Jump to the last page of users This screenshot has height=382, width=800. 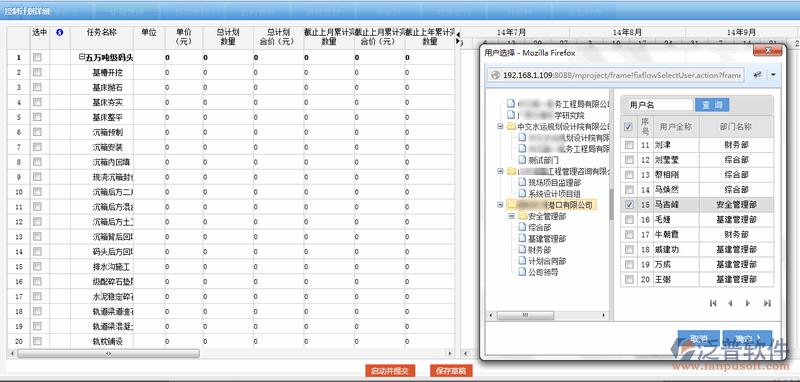coord(767,303)
